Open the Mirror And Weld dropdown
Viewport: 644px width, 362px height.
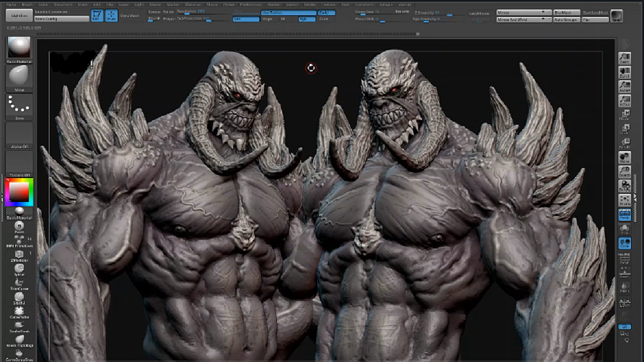point(523,19)
